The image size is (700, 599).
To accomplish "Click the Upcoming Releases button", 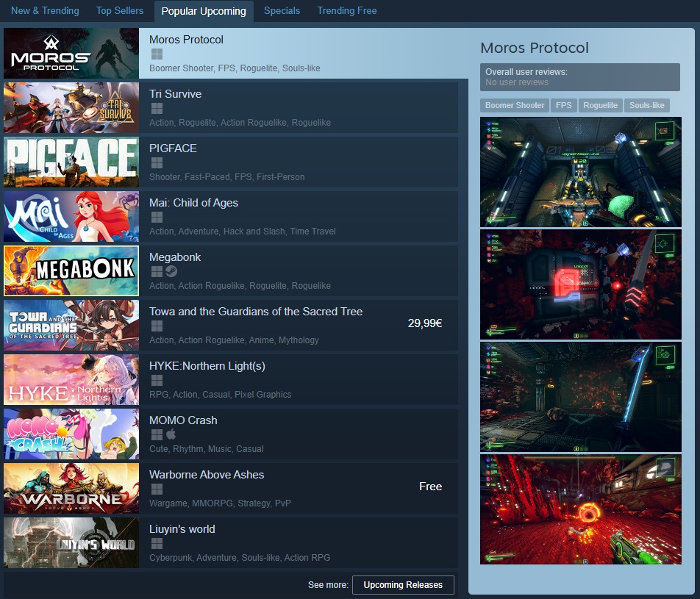I will tap(403, 585).
